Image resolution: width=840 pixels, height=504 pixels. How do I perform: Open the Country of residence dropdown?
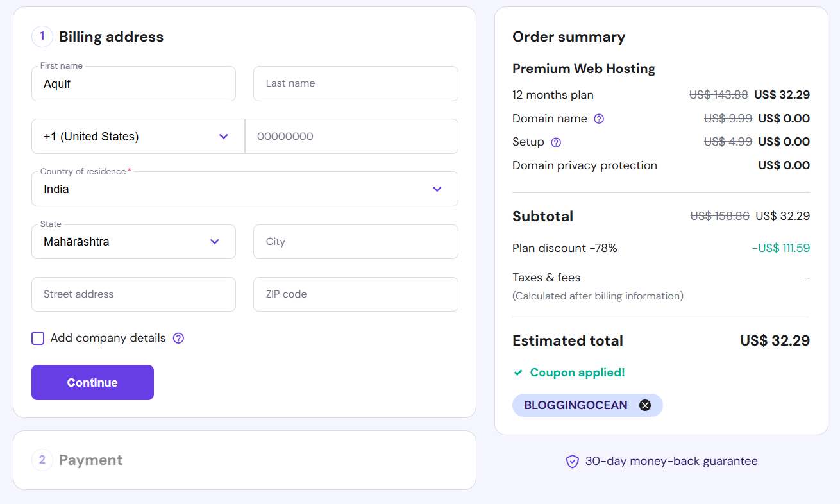pos(245,189)
